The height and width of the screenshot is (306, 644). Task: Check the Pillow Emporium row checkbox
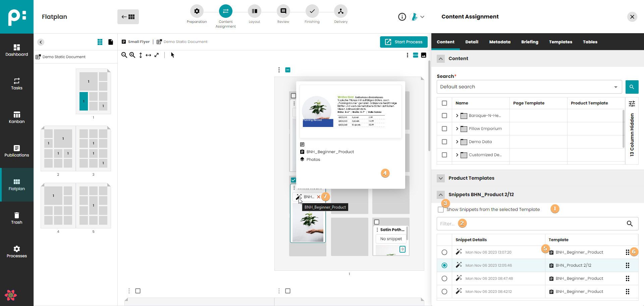[x=444, y=129]
